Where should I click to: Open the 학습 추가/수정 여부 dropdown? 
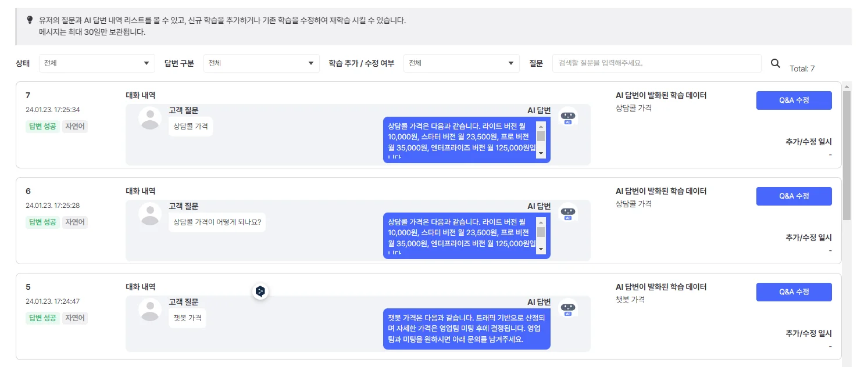(461, 63)
